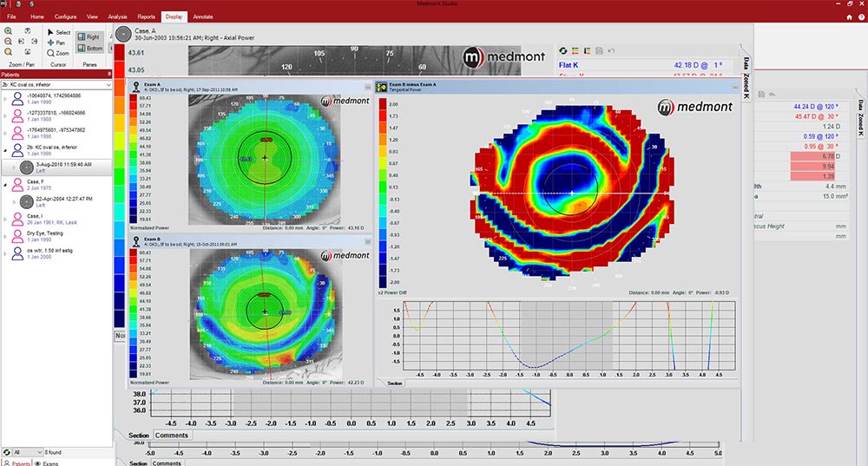Click the undo arrow icon in data toolbar
Viewport: 868px width, 466px height.
tap(611, 51)
